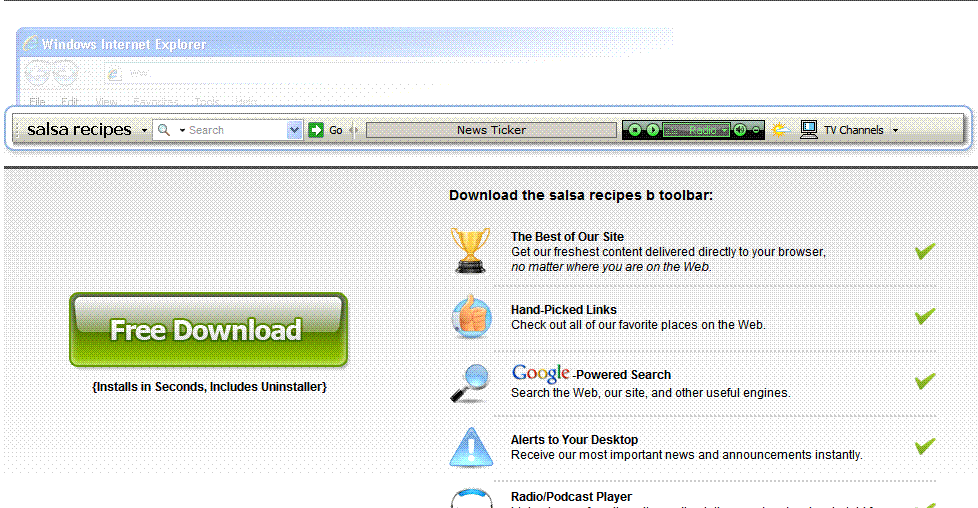Stop the radio player
Image resolution: width=978 pixels, height=508 pixels.
point(635,130)
